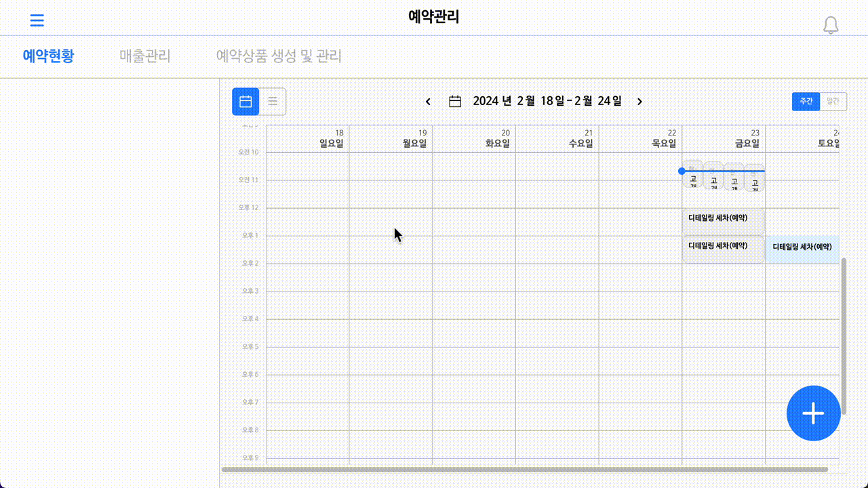Select the 19 월요일 column header
This screenshot has height=488, width=868.
pos(391,138)
